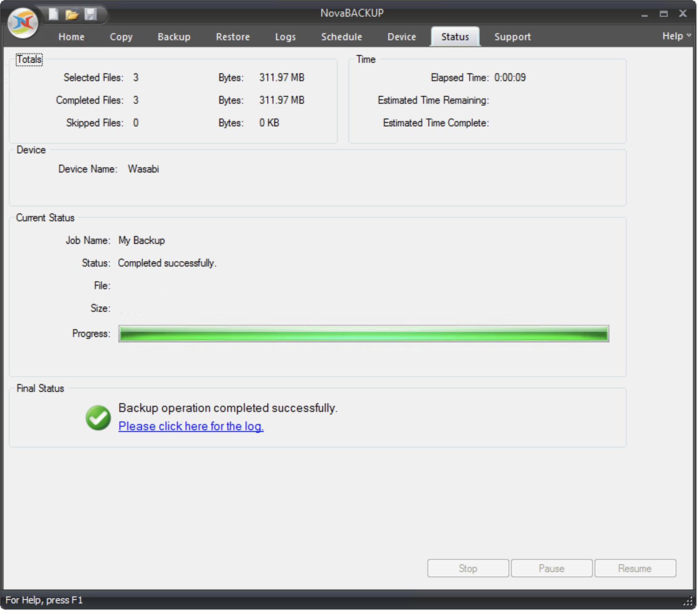700x614 pixels.
Task: Click the Selected Files bytes value 311.97 MB
Action: [x=283, y=78]
